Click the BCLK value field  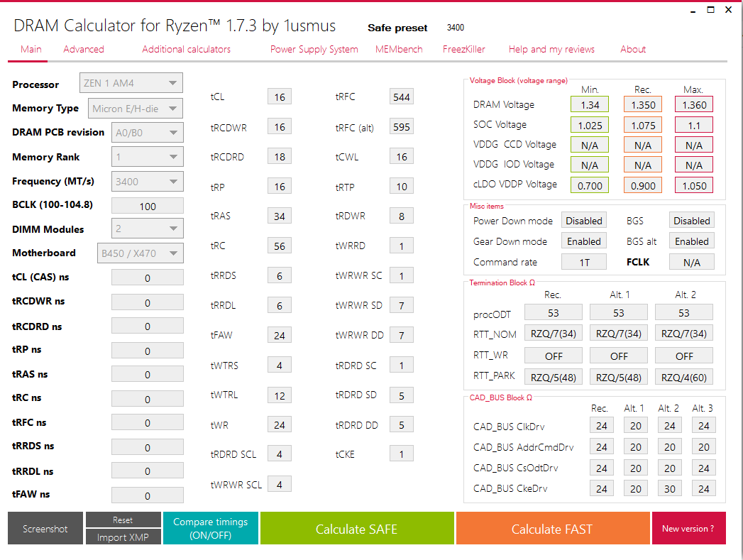[148, 206]
